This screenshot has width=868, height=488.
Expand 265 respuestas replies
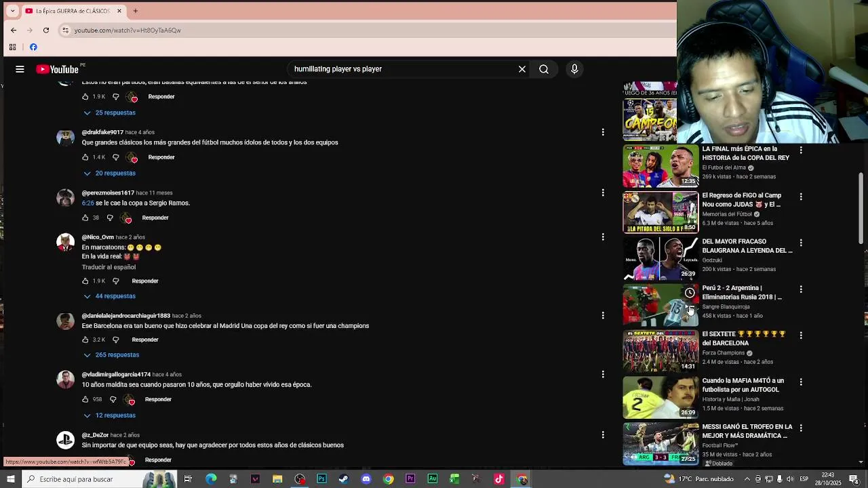pyautogui.click(x=111, y=355)
